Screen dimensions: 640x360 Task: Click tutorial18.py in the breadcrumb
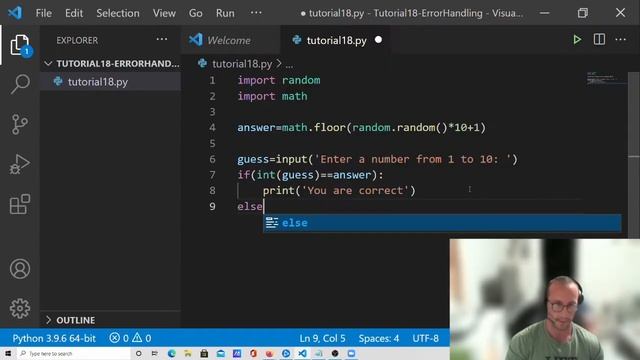242,64
